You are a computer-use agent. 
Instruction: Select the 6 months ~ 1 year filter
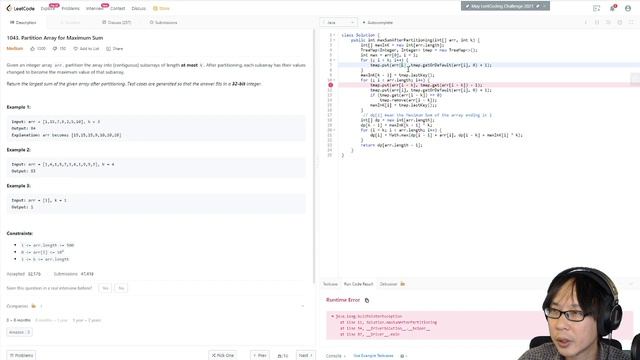51,320
